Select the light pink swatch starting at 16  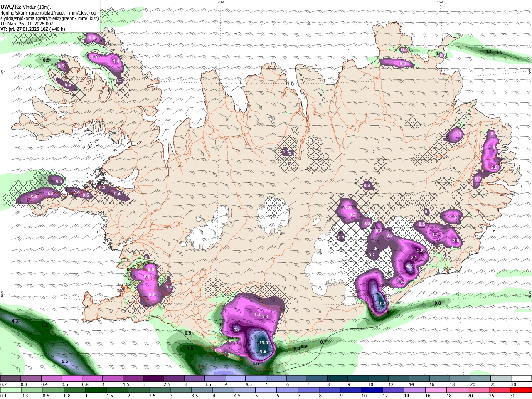[436, 390]
